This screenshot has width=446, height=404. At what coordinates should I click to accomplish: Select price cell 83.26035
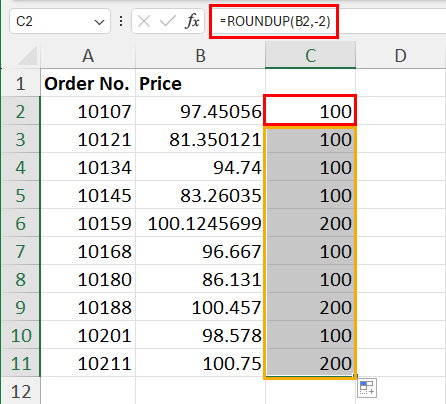click(x=200, y=195)
